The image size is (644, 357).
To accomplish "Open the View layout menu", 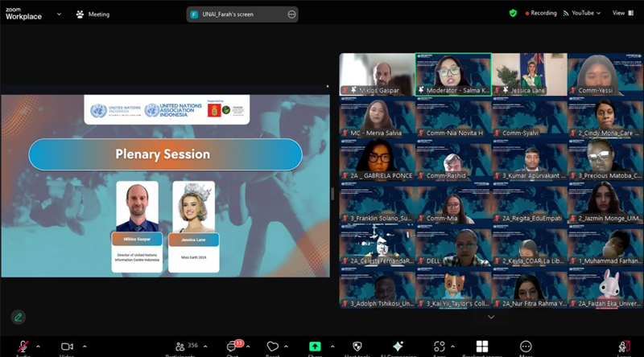I will tap(623, 13).
